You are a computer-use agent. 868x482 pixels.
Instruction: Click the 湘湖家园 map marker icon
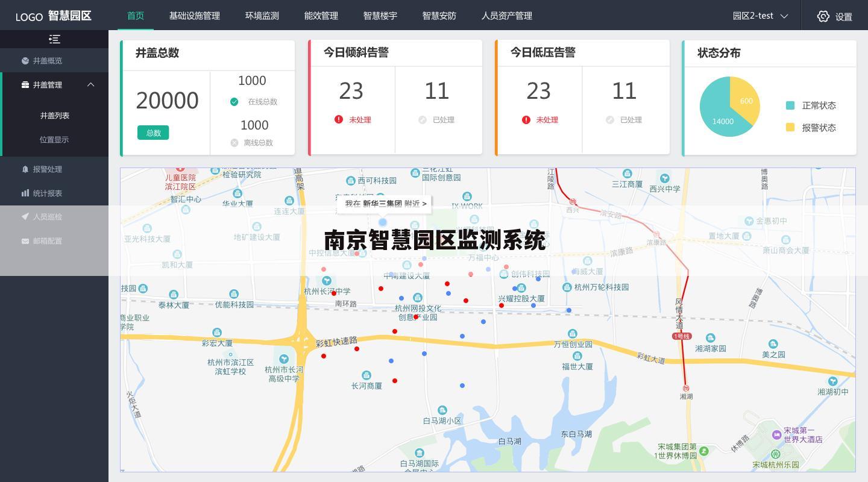[711, 338]
